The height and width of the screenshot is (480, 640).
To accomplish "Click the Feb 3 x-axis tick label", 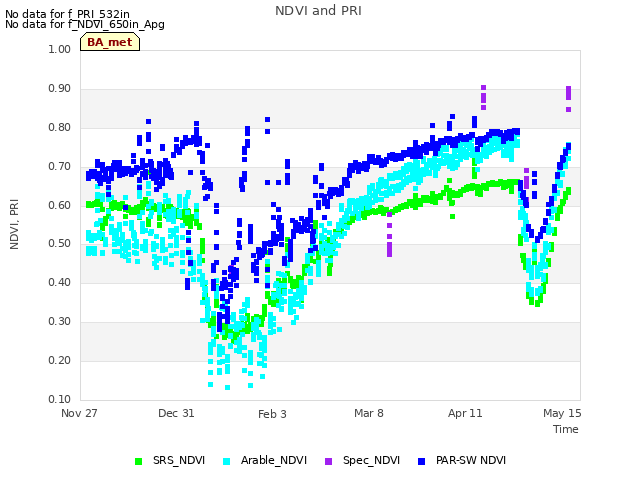I will coord(272,414).
